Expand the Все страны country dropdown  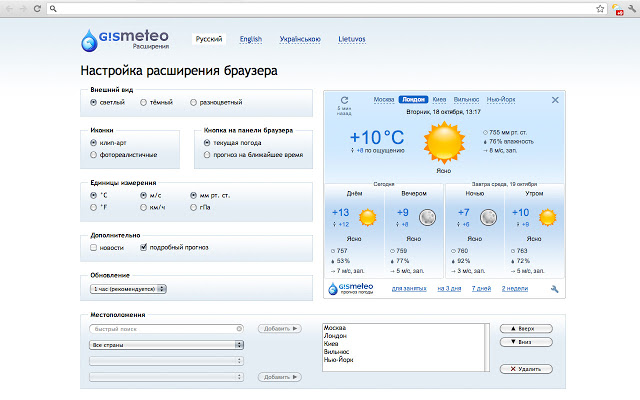166,344
